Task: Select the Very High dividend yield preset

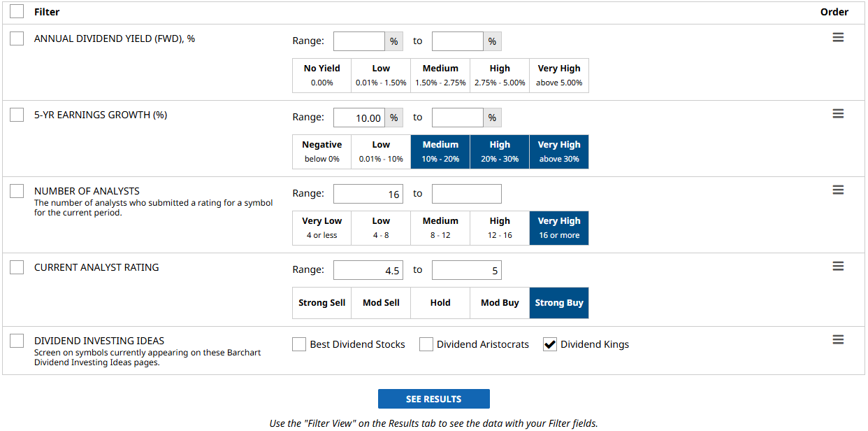Action: pos(559,76)
